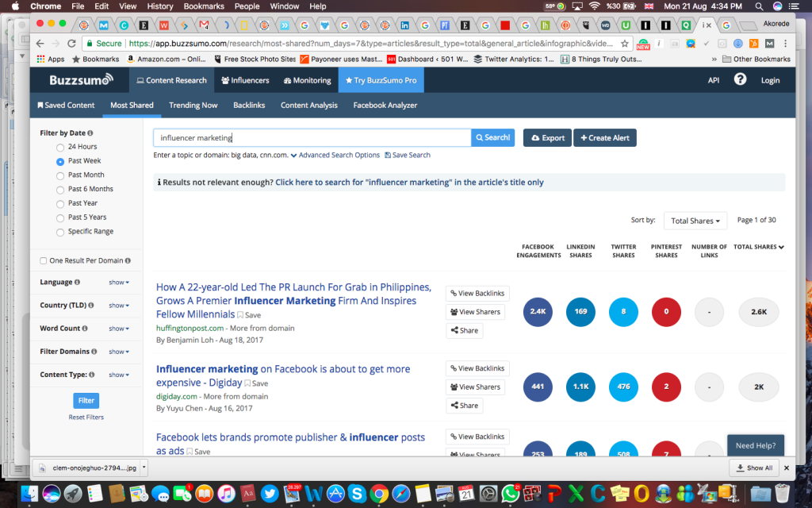
Task: Select the Past Year date filter
Action: [x=60, y=204]
